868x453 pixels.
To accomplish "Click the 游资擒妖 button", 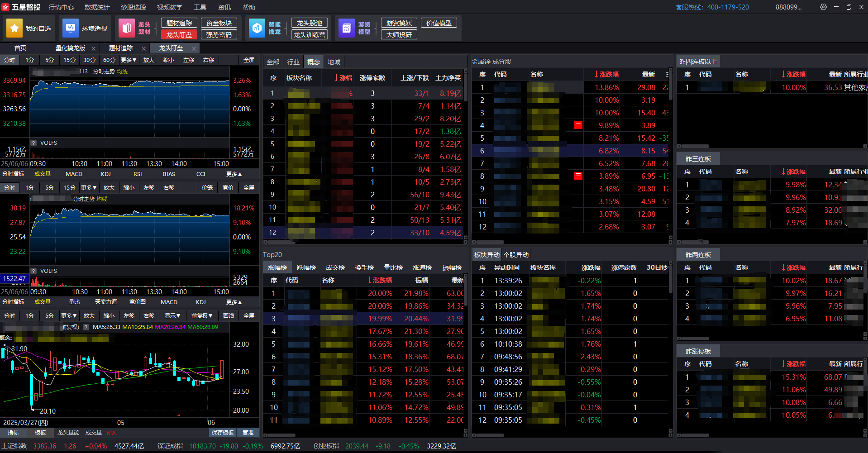I will coord(399,23).
